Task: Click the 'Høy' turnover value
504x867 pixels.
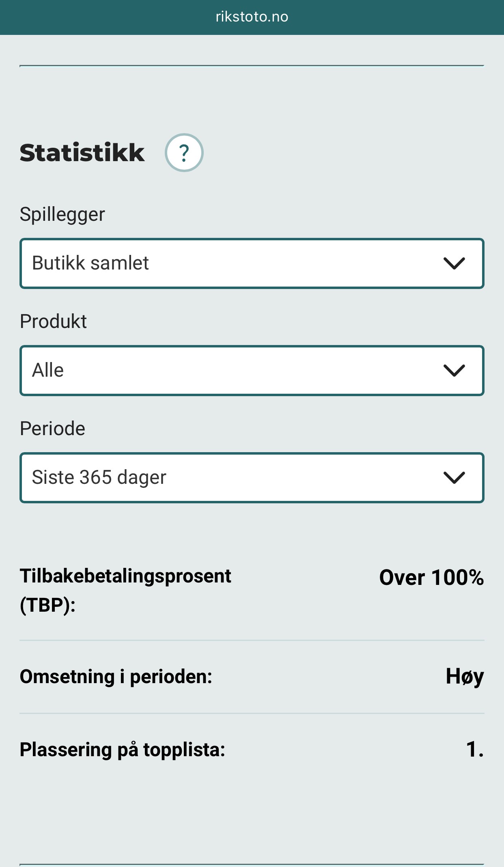Action: coord(464,677)
